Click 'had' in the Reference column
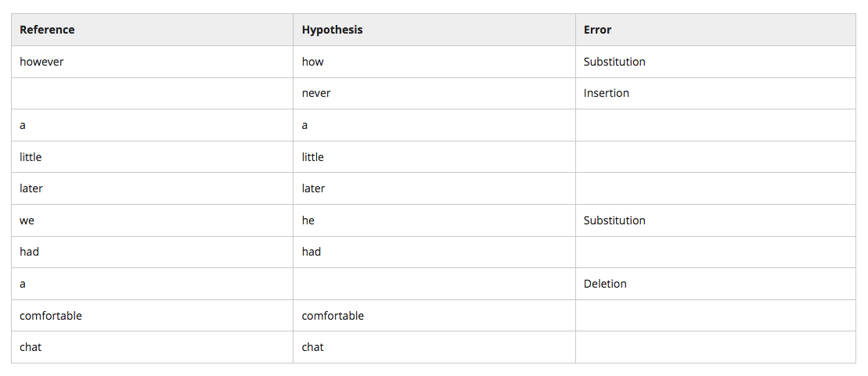 29,252
